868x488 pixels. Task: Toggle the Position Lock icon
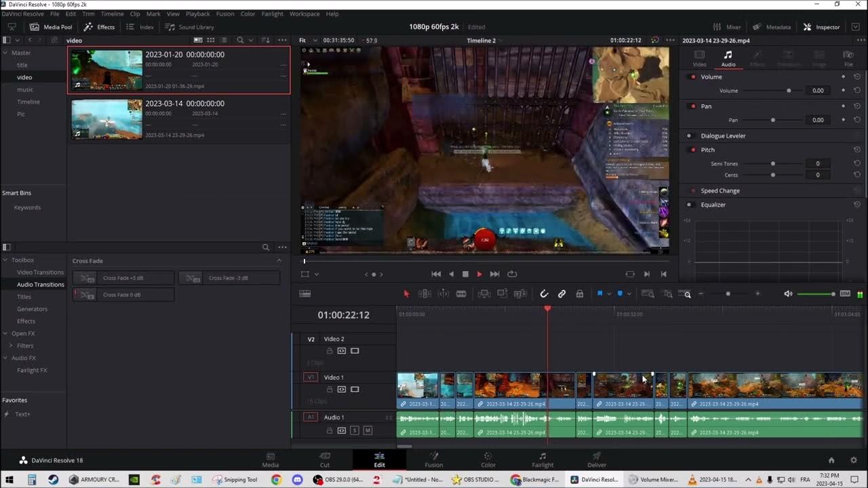(579, 293)
